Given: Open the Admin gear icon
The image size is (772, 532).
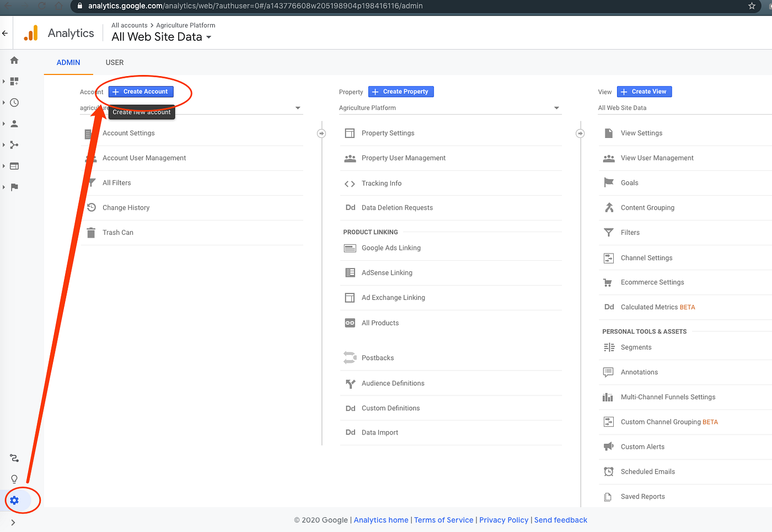Looking at the screenshot, I should click(x=14, y=500).
